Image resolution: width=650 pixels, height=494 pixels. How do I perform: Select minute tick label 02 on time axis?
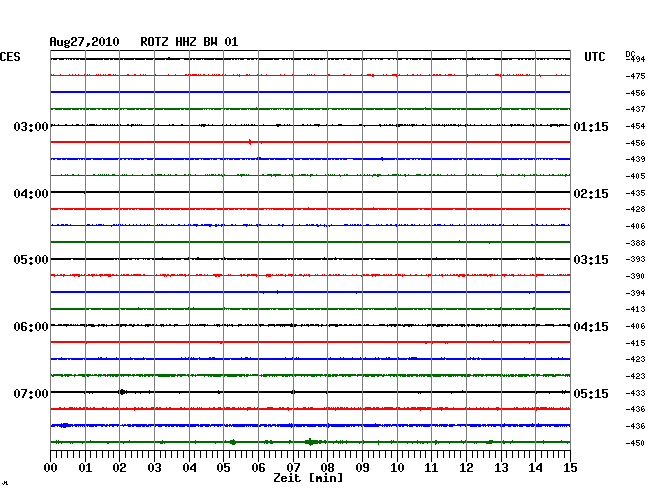tap(119, 468)
